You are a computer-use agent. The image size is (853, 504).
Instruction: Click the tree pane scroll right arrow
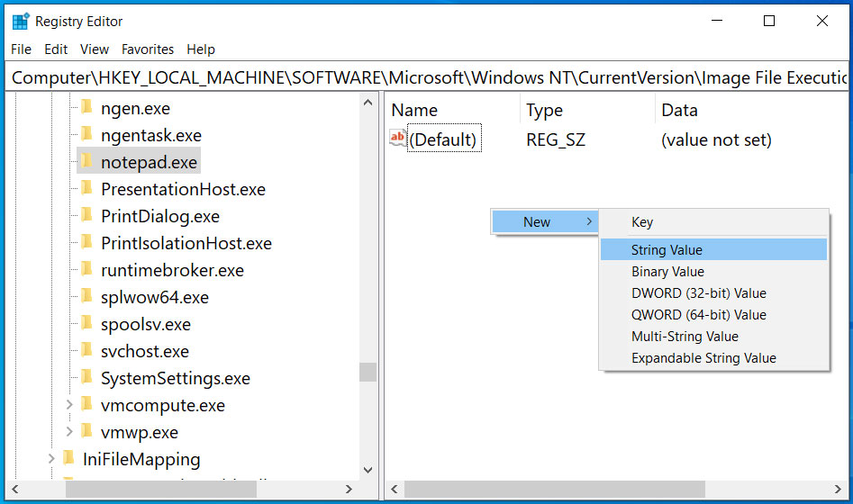pos(349,490)
